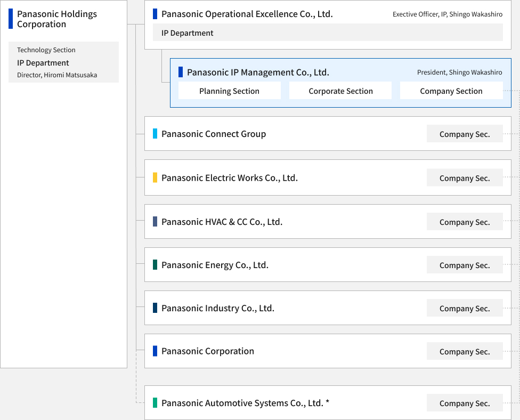Click the Corporate Section entry

tap(340, 91)
